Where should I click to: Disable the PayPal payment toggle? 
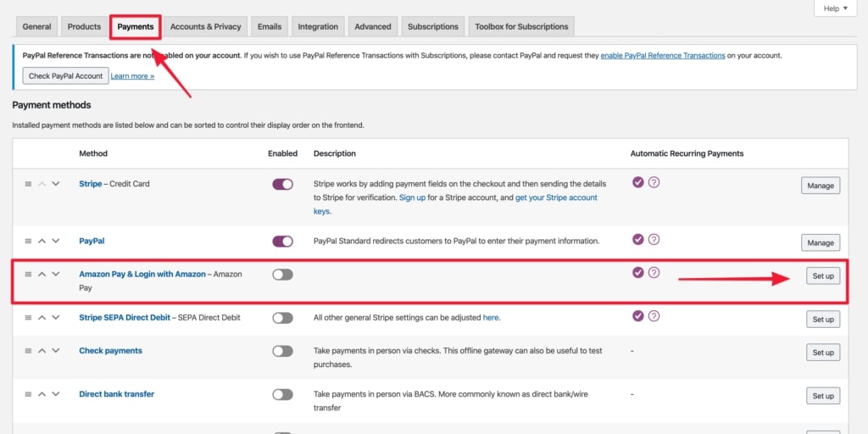tap(282, 242)
